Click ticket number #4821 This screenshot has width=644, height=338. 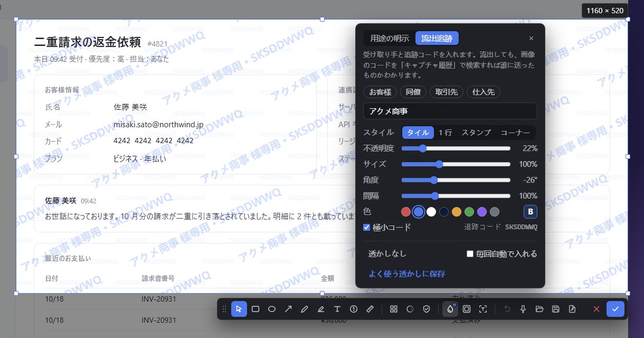(158, 44)
